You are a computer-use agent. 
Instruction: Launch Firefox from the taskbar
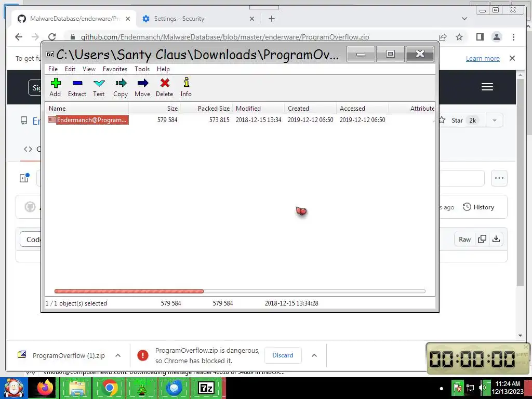click(45, 388)
